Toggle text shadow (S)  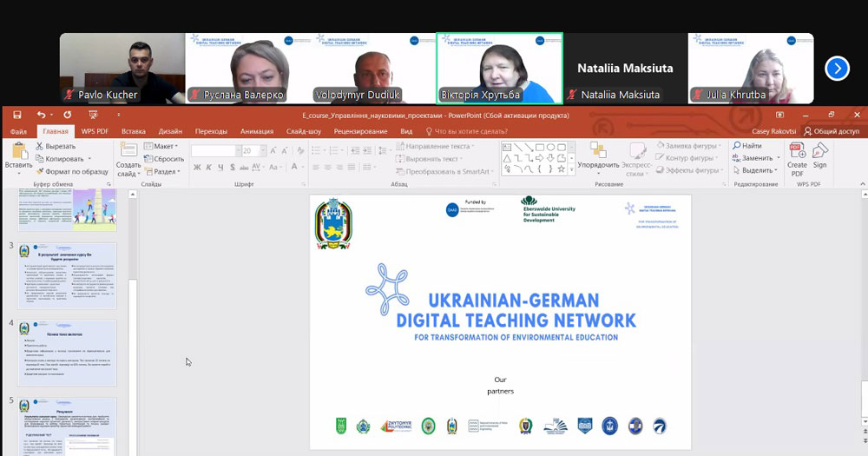pos(232,167)
